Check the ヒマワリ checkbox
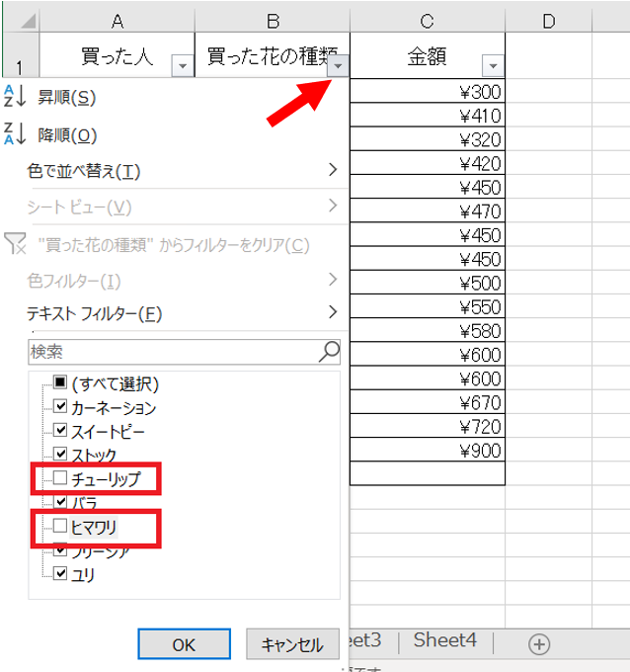This screenshot has width=630, height=672. point(60,527)
